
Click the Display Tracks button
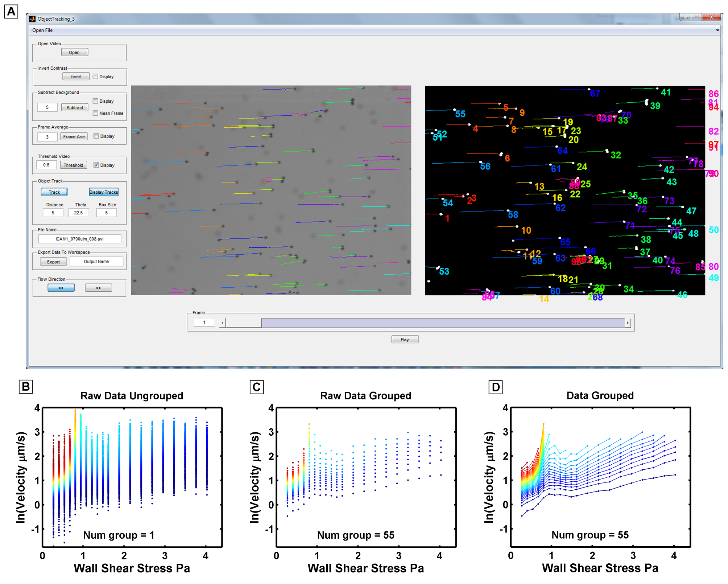pos(104,192)
